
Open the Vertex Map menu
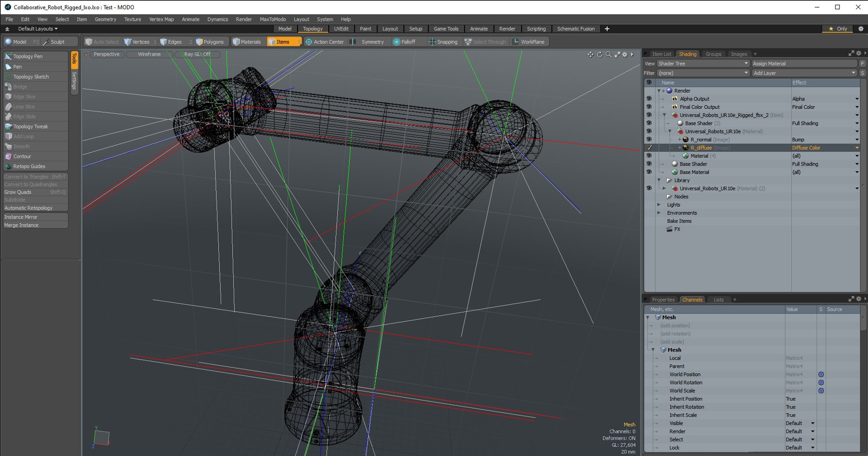tap(161, 19)
